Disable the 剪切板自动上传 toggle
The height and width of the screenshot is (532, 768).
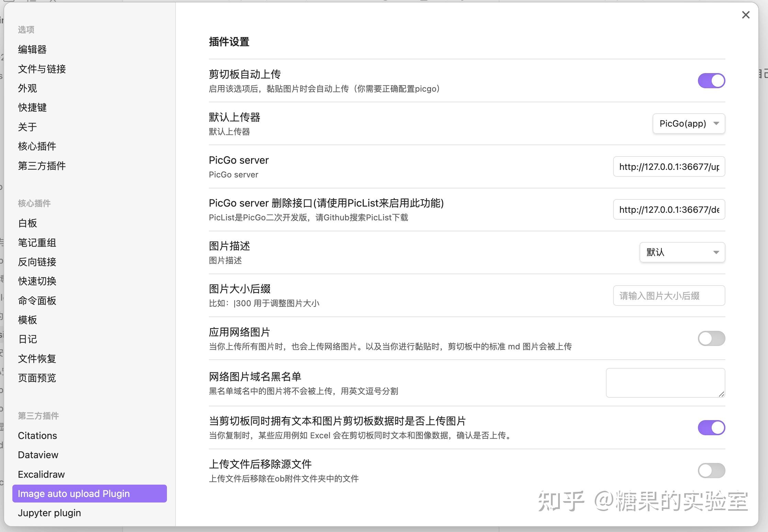pos(711,81)
